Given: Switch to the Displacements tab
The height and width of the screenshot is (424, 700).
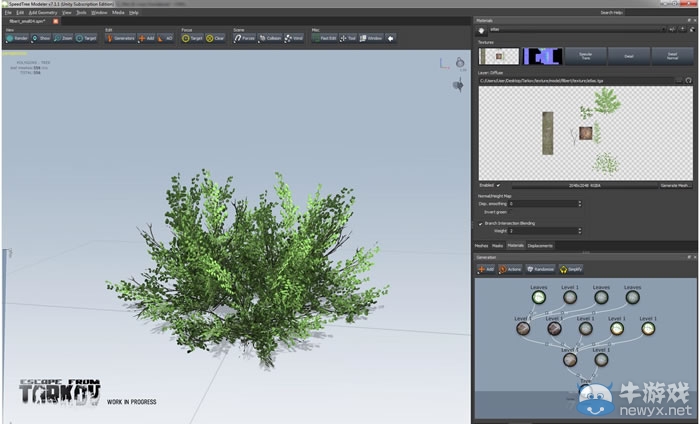Looking at the screenshot, I should (540, 246).
